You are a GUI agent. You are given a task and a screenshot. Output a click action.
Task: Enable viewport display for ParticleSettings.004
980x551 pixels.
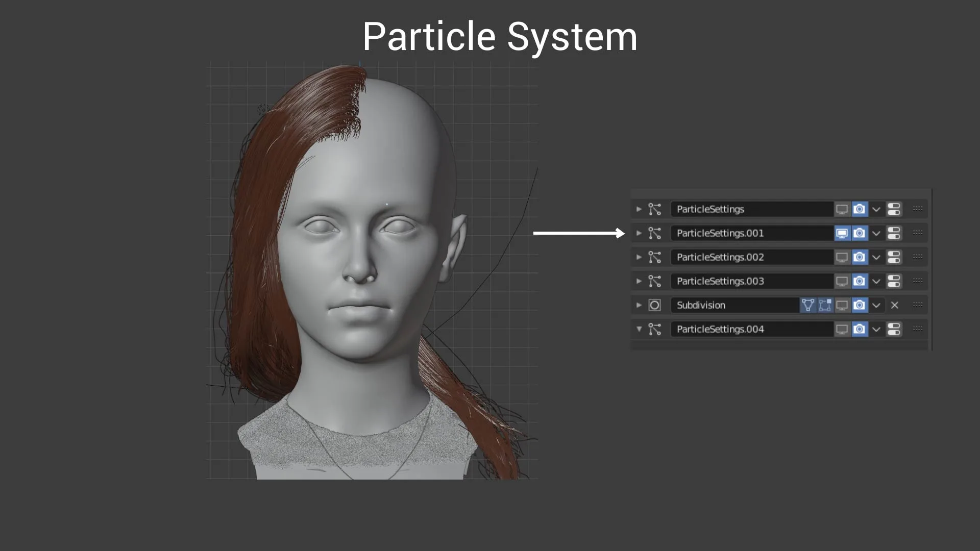(842, 329)
